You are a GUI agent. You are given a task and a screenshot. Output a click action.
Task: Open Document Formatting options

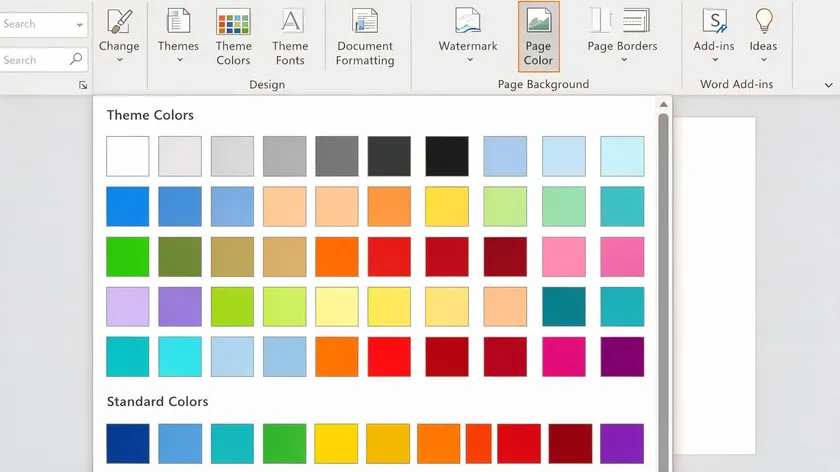pyautogui.click(x=365, y=36)
